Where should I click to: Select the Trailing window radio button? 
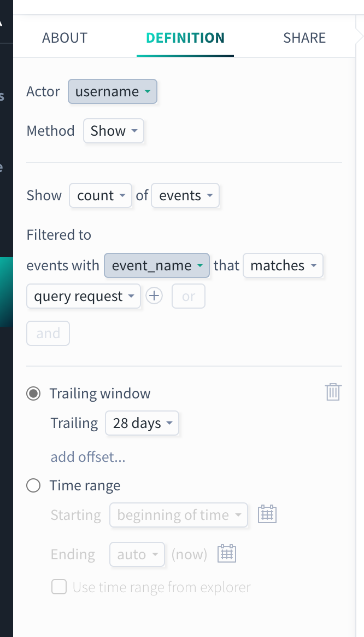tap(33, 393)
